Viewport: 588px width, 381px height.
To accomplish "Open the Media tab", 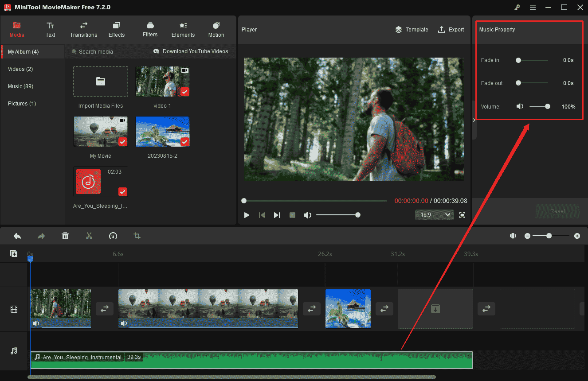I will [x=17, y=30].
